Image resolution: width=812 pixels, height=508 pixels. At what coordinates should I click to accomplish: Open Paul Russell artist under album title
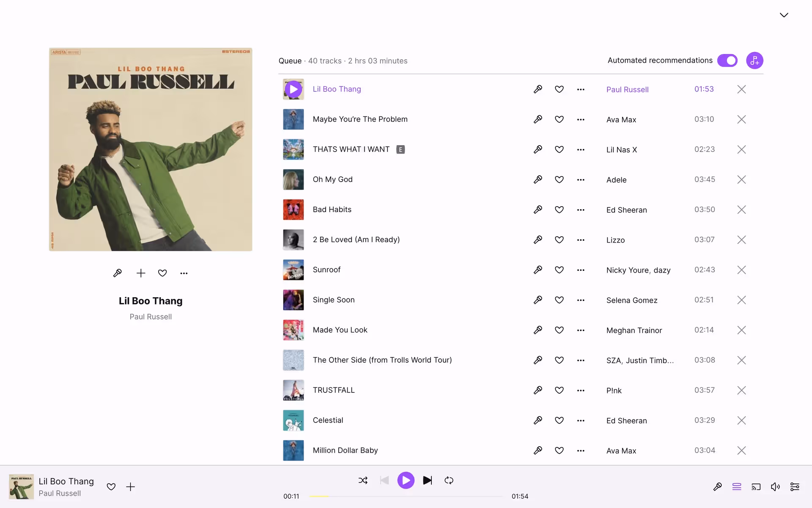[151, 317]
